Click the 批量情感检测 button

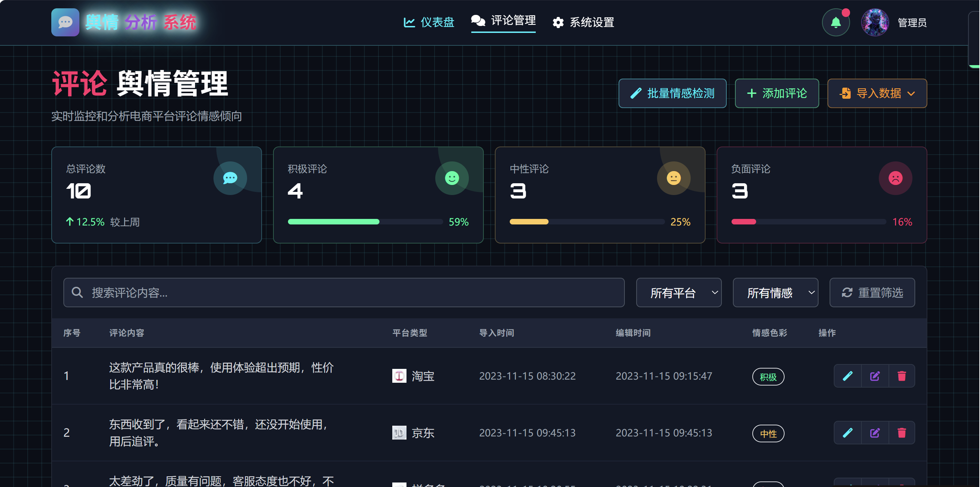tap(672, 94)
